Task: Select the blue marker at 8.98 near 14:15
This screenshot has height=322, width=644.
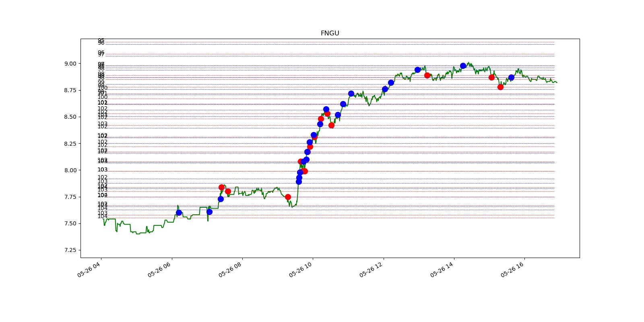Action: click(x=463, y=66)
